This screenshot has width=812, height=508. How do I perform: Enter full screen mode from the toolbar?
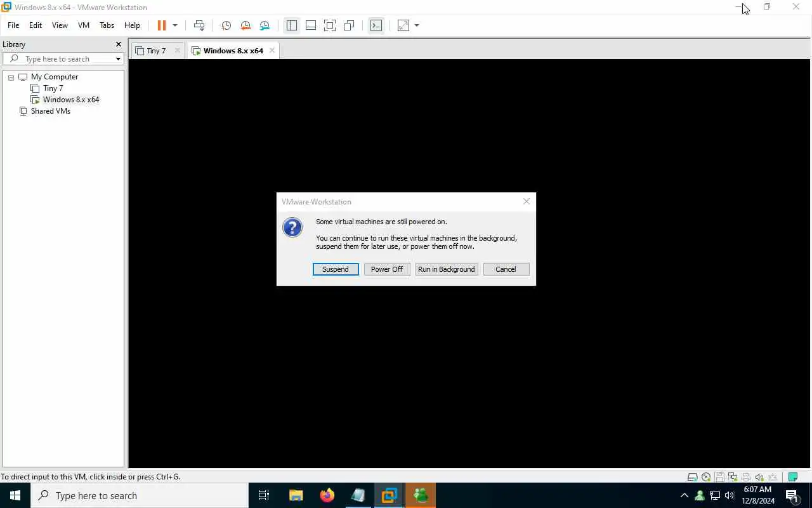click(x=330, y=25)
